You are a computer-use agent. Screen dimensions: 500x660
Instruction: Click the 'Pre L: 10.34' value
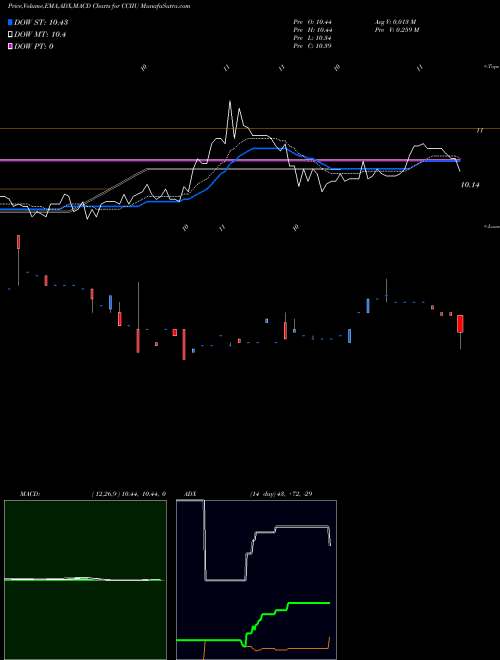pos(313,38)
